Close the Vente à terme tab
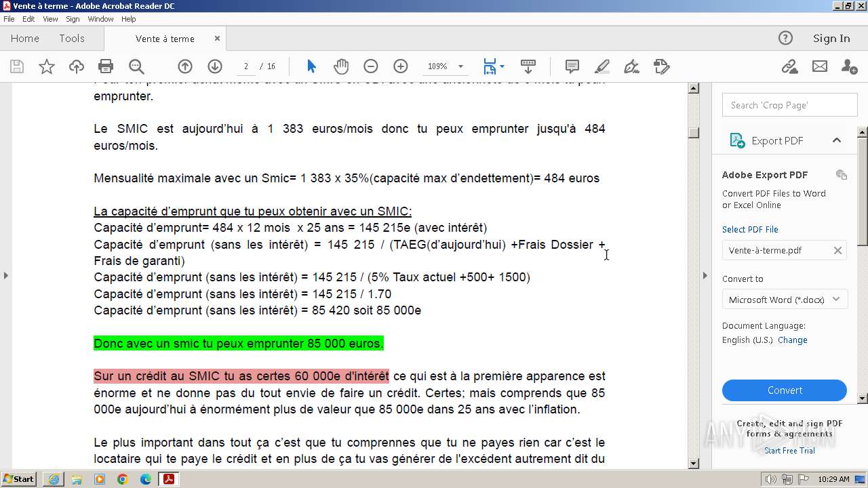868x488 pixels. pos(218,39)
